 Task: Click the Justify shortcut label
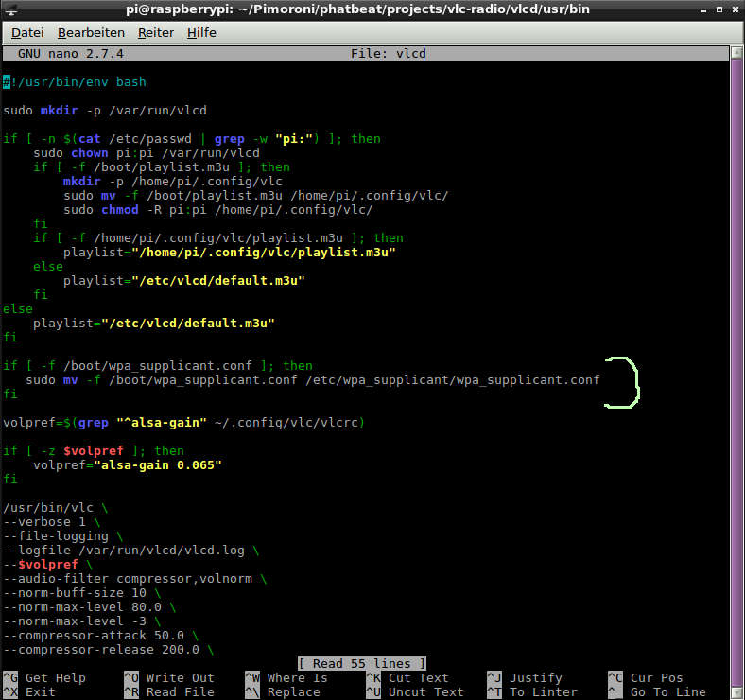[535, 677]
